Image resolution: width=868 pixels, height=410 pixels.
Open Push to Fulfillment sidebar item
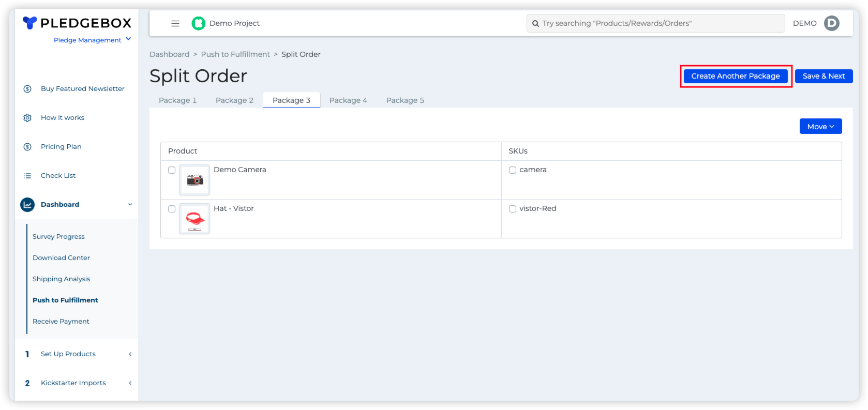tap(65, 300)
